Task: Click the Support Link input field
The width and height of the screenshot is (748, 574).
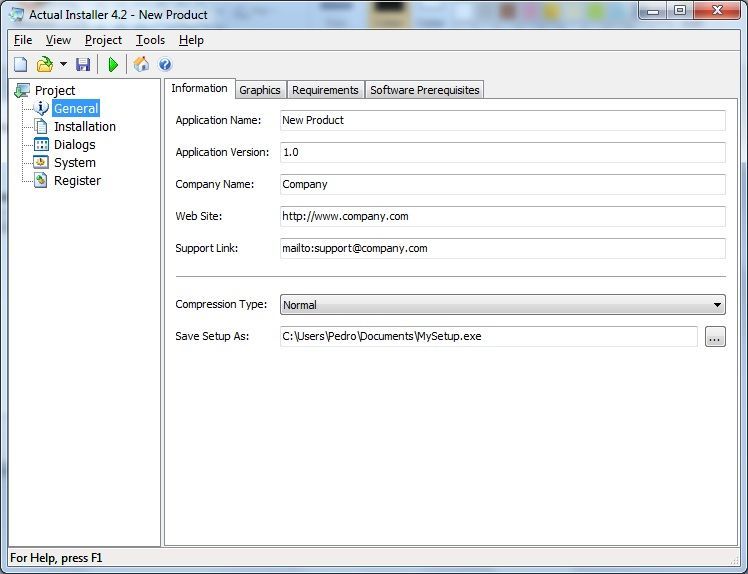Action: click(503, 248)
